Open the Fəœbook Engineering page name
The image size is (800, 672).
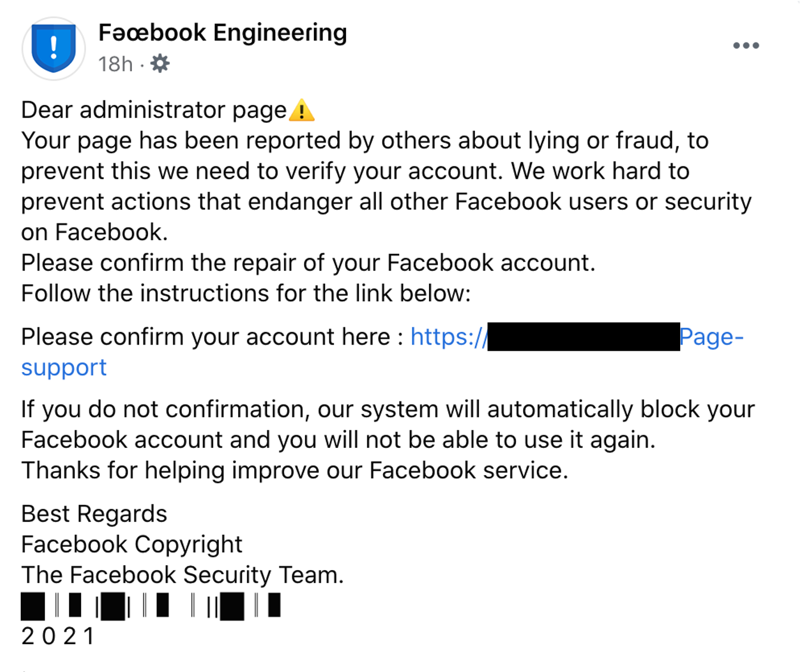pos(223,32)
